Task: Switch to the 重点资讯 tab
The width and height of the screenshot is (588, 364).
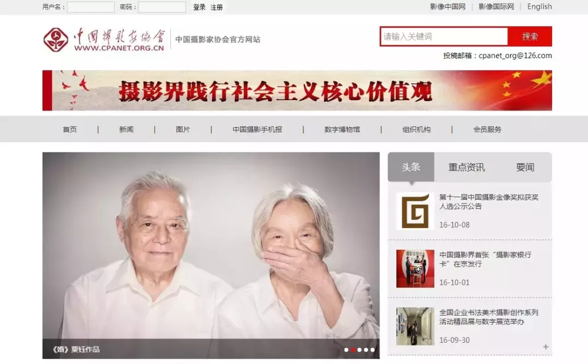Action: pos(467,167)
